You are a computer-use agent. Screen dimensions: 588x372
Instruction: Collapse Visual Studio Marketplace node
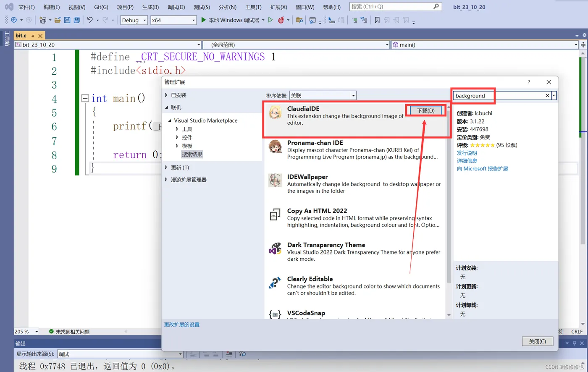click(x=170, y=121)
